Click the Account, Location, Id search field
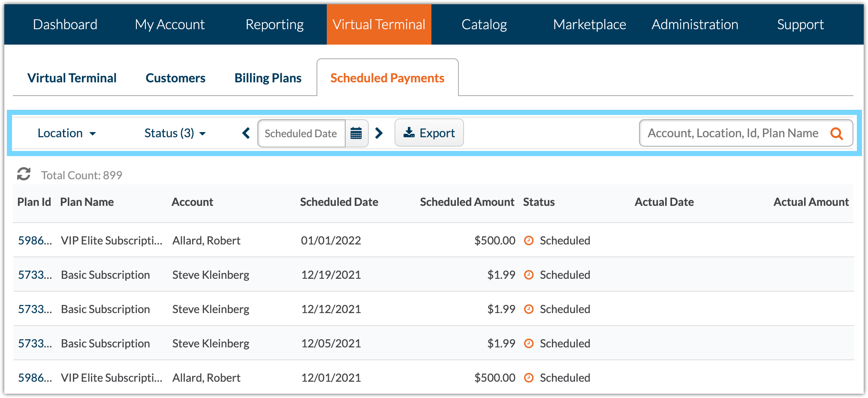 click(x=746, y=133)
